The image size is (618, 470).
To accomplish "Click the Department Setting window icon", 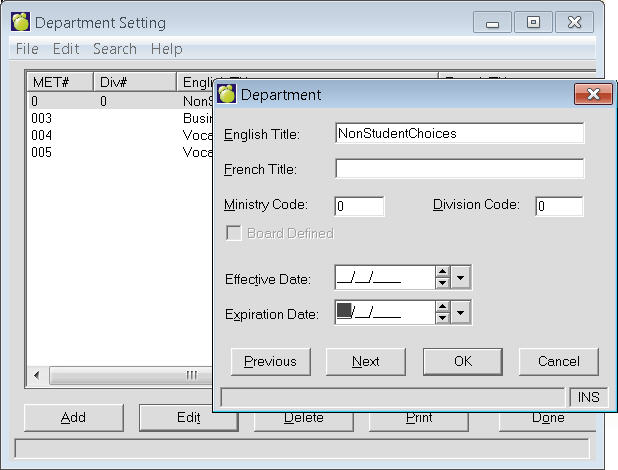I will click(20, 22).
